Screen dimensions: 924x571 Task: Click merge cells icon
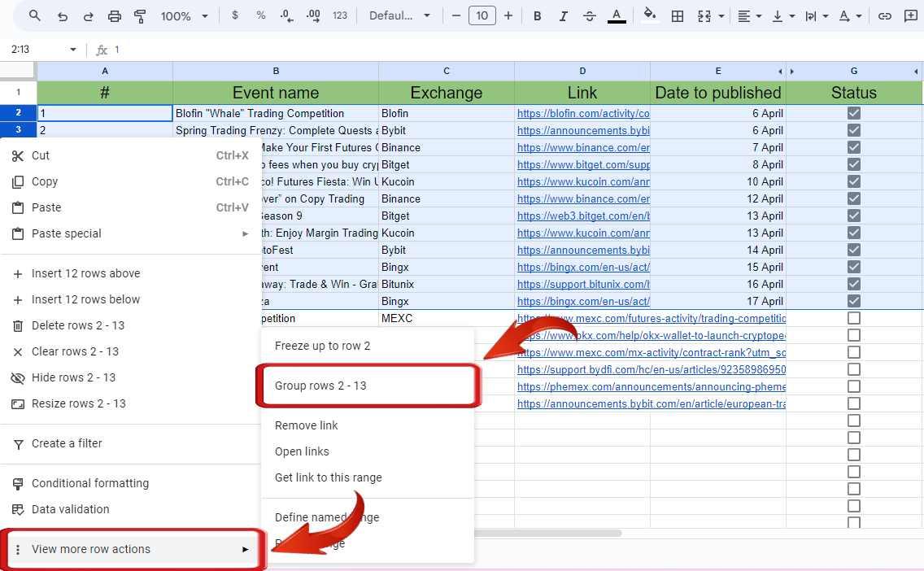[x=704, y=16]
